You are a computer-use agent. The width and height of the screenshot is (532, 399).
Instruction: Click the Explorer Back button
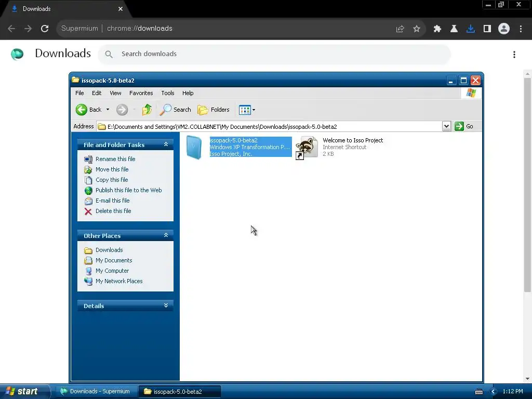[89, 110]
